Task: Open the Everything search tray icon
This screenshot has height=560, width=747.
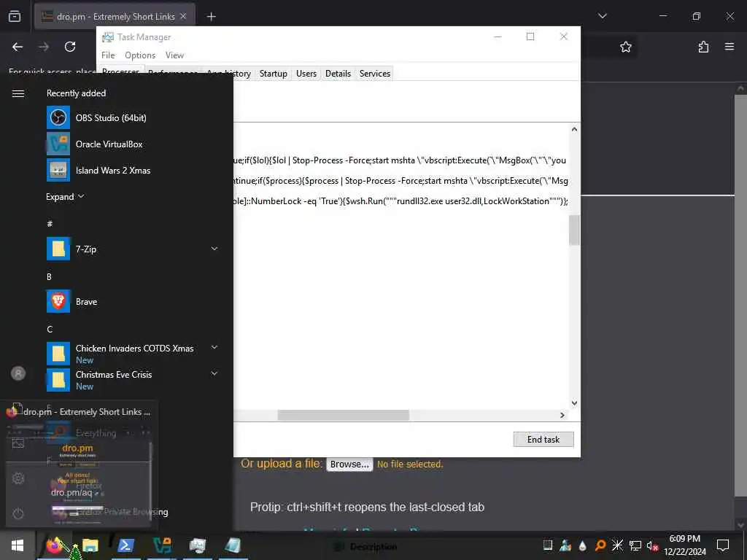Action: [600, 545]
